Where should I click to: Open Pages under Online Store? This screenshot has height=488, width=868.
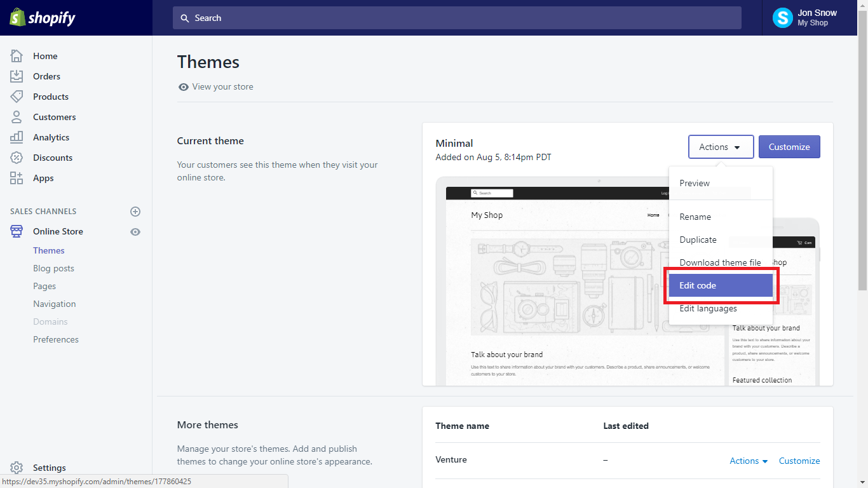[44, 286]
